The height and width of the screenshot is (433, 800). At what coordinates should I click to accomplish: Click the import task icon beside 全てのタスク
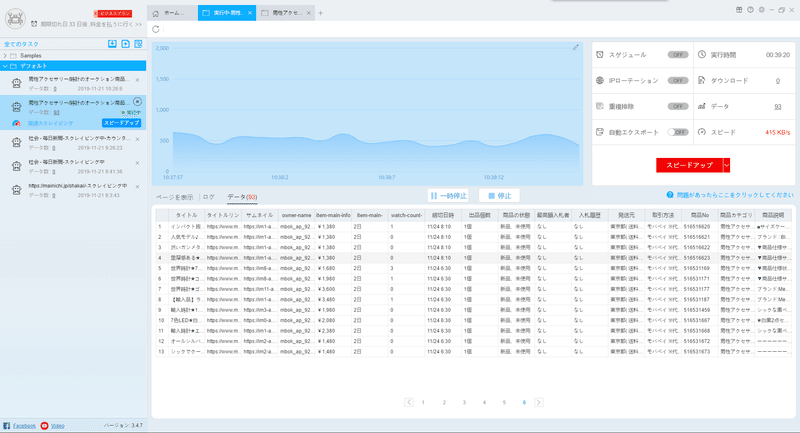pos(112,44)
